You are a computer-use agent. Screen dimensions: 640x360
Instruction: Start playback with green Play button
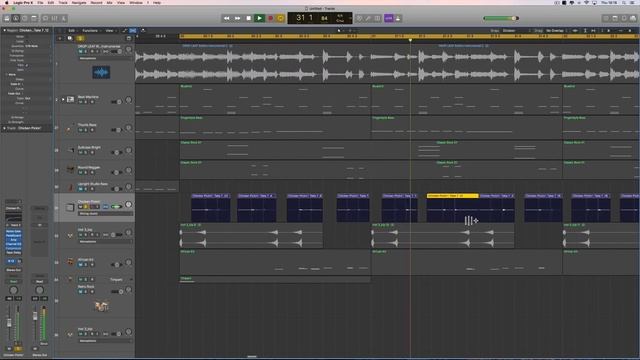pyautogui.click(x=259, y=18)
